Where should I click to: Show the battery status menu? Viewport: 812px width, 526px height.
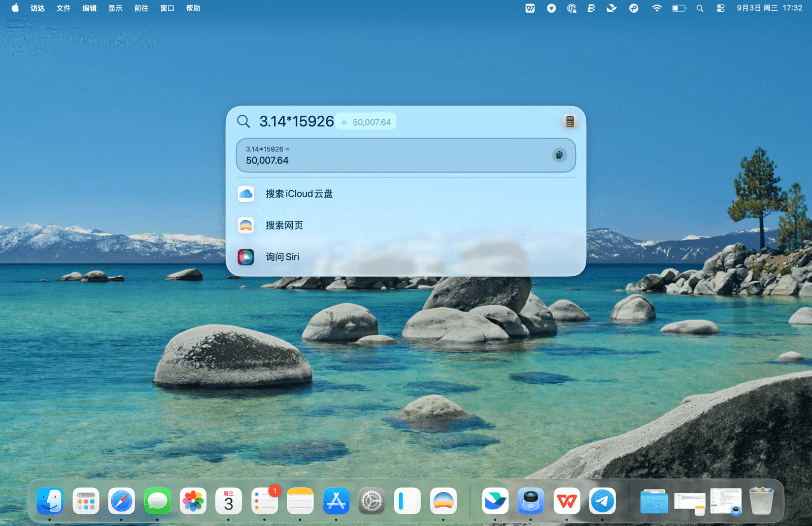tap(679, 8)
